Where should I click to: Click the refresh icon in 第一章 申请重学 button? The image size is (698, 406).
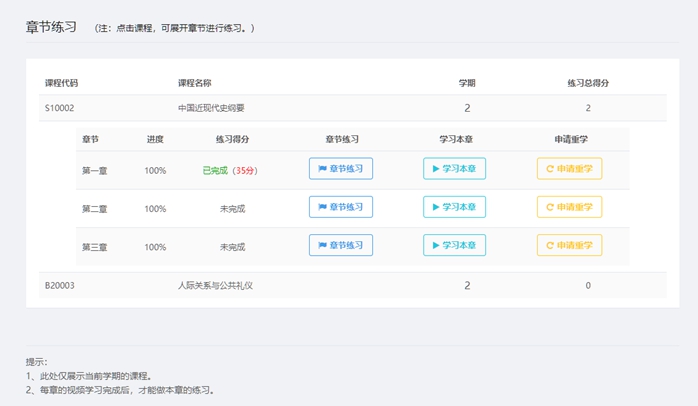coord(550,169)
